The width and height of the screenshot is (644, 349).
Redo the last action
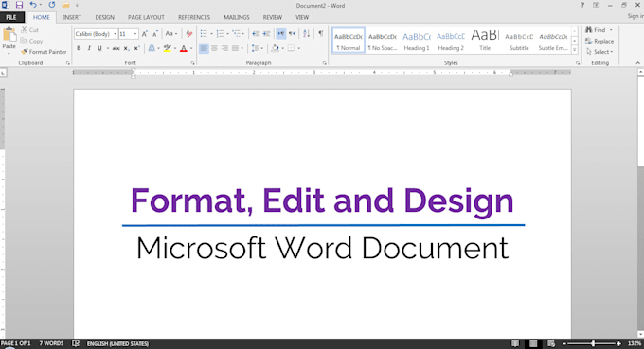coord(52,5)
